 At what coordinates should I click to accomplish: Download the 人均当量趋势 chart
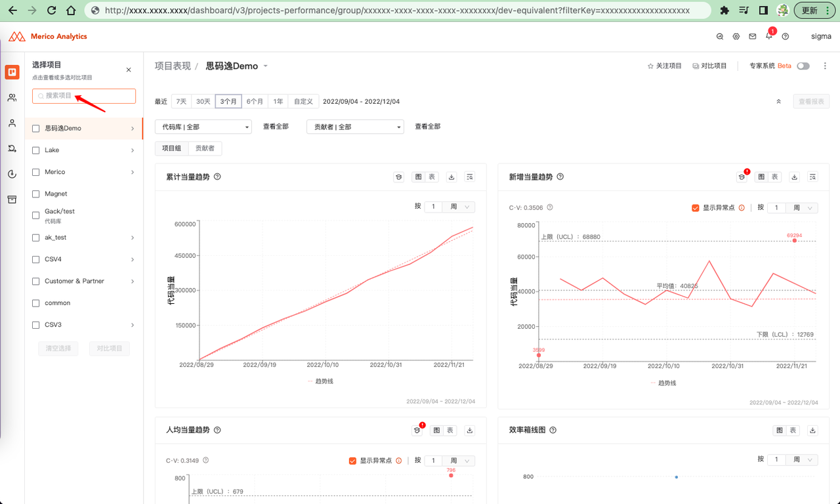click(469, 430)
